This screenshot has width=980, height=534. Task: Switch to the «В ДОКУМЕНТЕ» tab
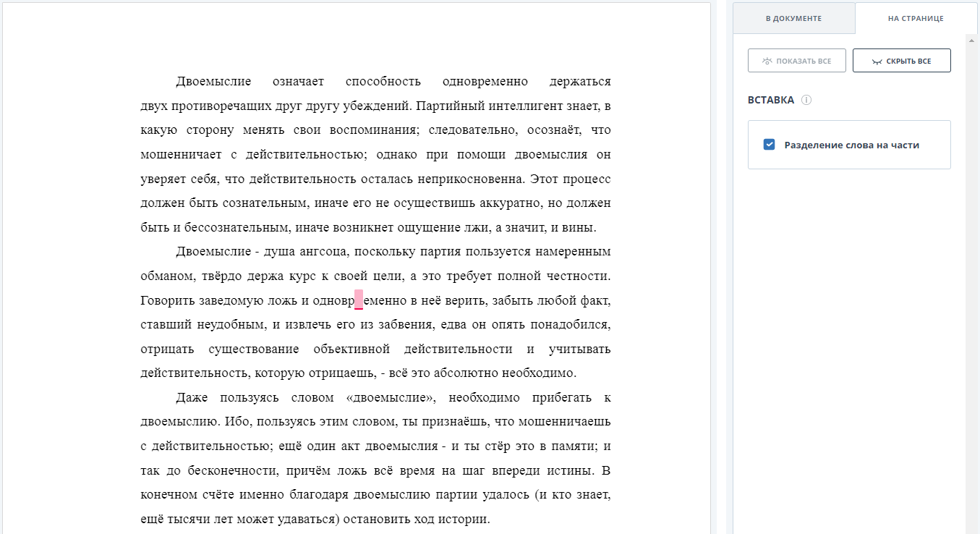click(793, 18)
